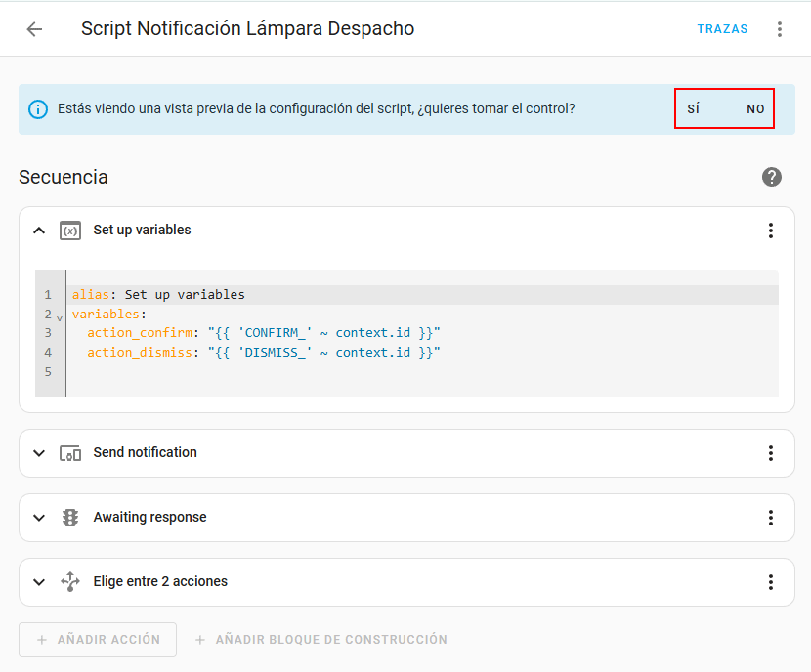The width and height of the screenshot is (811, 672).
Task: Open the Send notification three-dot menu
Action: (x=770, y=453)
